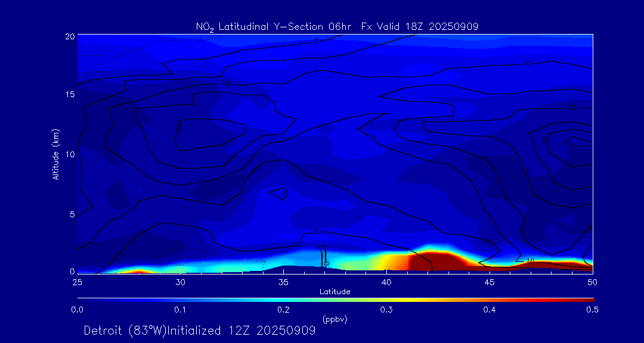644x343 pixels.
Task: Click the Detroit (83°W) initialization caption
Action: (x=199, y=330)
